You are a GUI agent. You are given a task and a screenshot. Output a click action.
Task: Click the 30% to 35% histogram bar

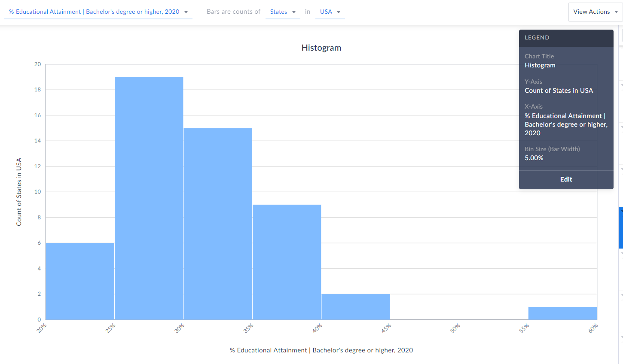coord(218,224)
